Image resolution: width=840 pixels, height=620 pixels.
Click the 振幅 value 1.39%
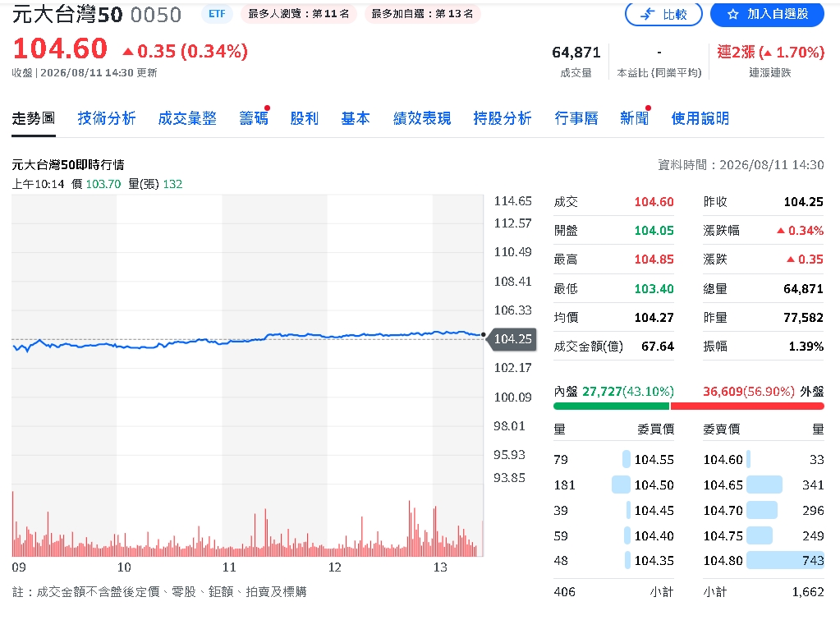coord(806,347)
